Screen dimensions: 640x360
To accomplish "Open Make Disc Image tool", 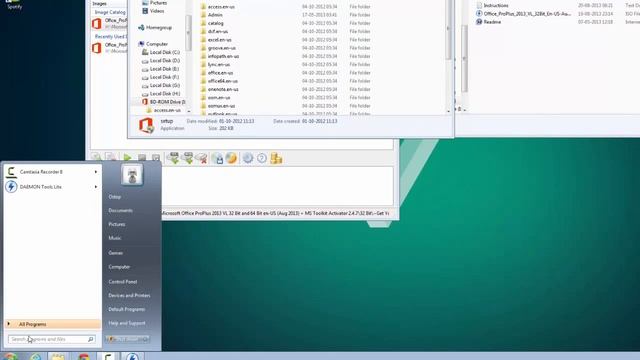I will click(218, 158).
